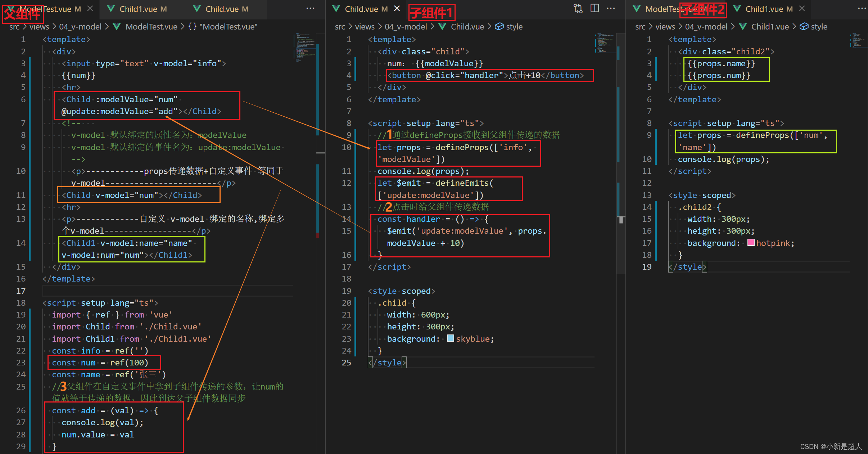
Task: Click line number 25 in middle editor
Action: pos(346,362)
